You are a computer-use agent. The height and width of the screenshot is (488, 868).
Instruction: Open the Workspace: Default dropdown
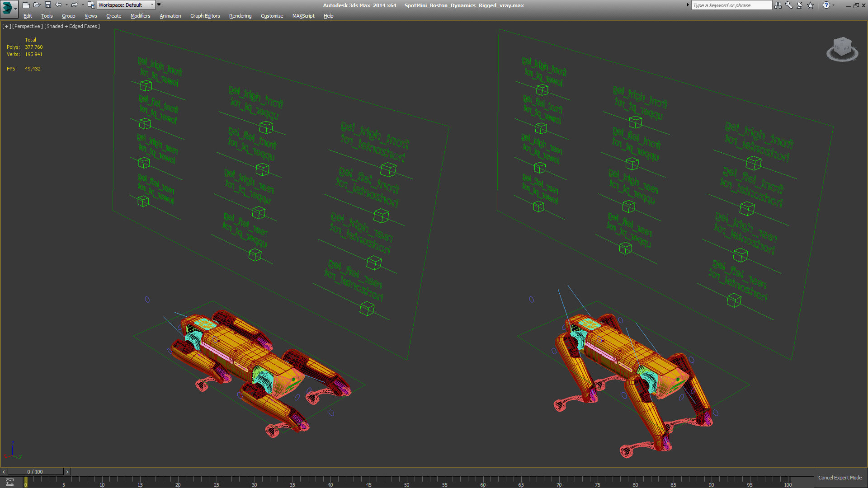point(126,5)
